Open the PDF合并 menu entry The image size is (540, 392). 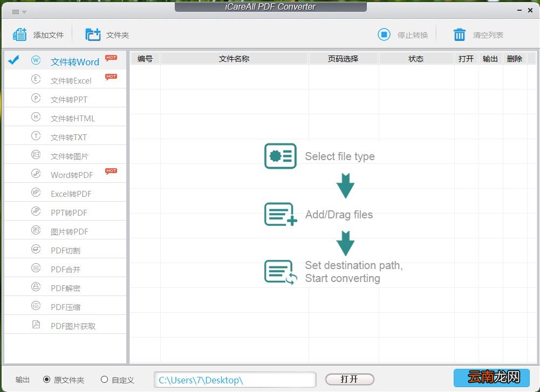[x=65, y=268]
